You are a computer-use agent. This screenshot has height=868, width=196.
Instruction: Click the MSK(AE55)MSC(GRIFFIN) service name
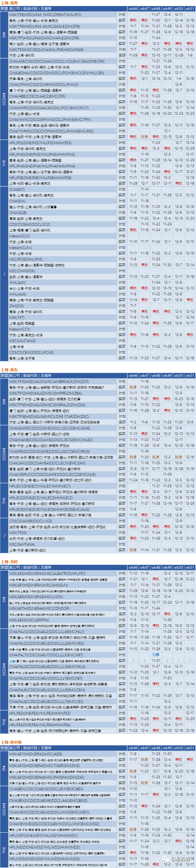coord(29,620)
